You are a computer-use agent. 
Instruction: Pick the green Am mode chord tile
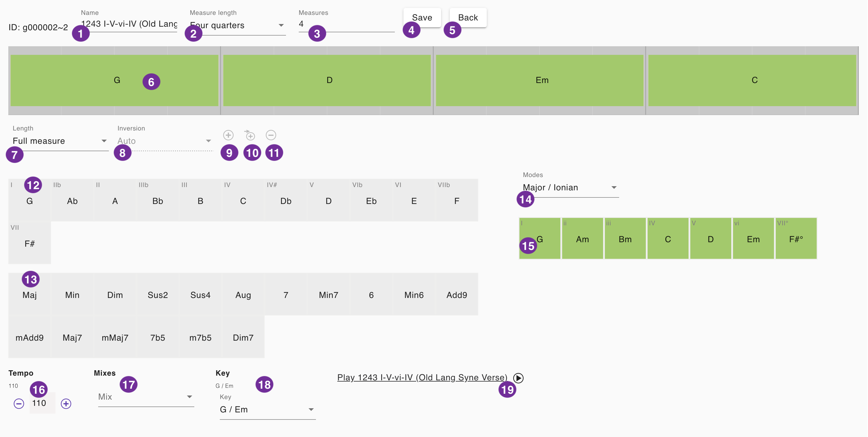(x=582, y=239)
